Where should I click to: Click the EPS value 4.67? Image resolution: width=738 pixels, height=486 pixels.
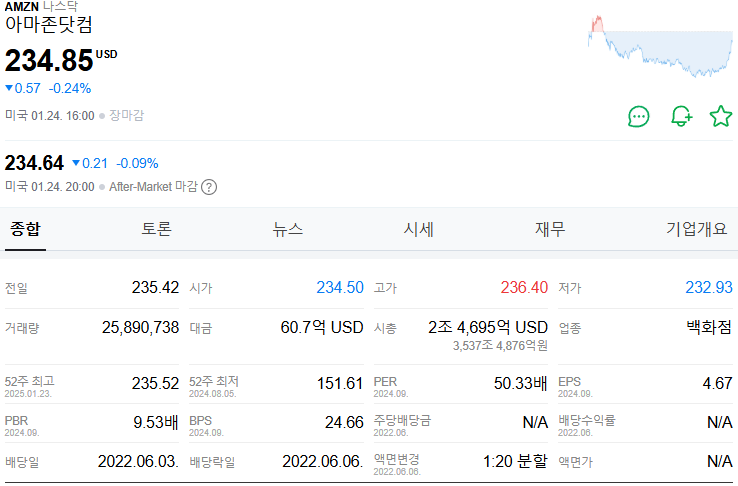tap(718, 383)
